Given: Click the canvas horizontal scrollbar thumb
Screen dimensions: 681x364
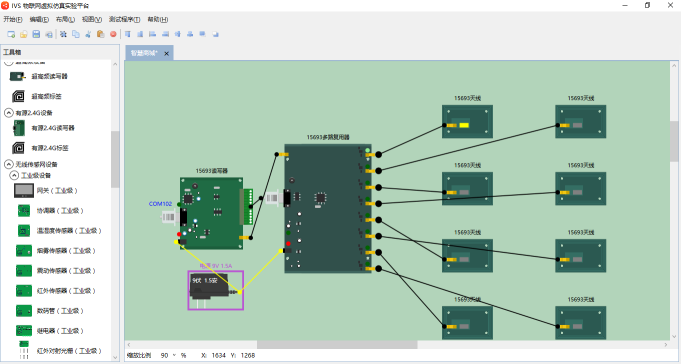Looking at the screenshot, I should click(337, 344).
